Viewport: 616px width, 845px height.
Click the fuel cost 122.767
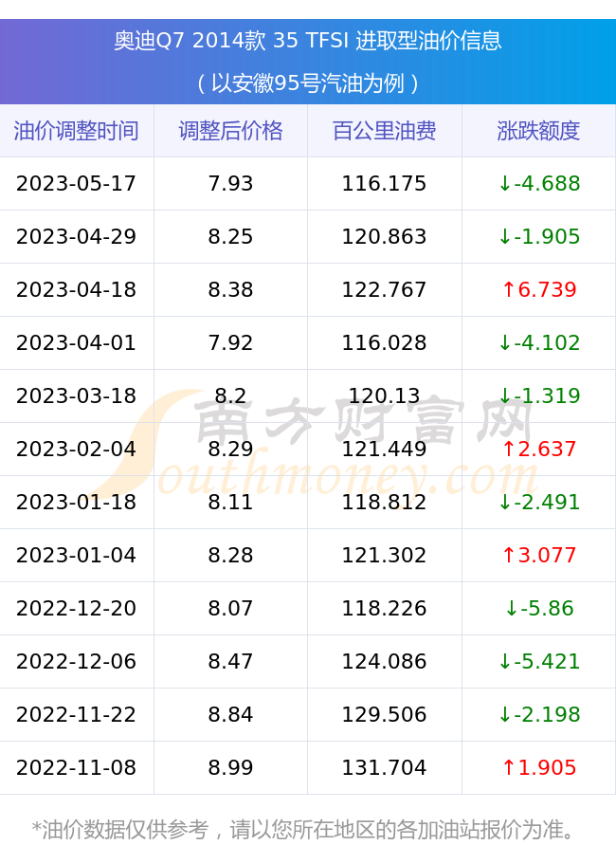pos(385,289)
